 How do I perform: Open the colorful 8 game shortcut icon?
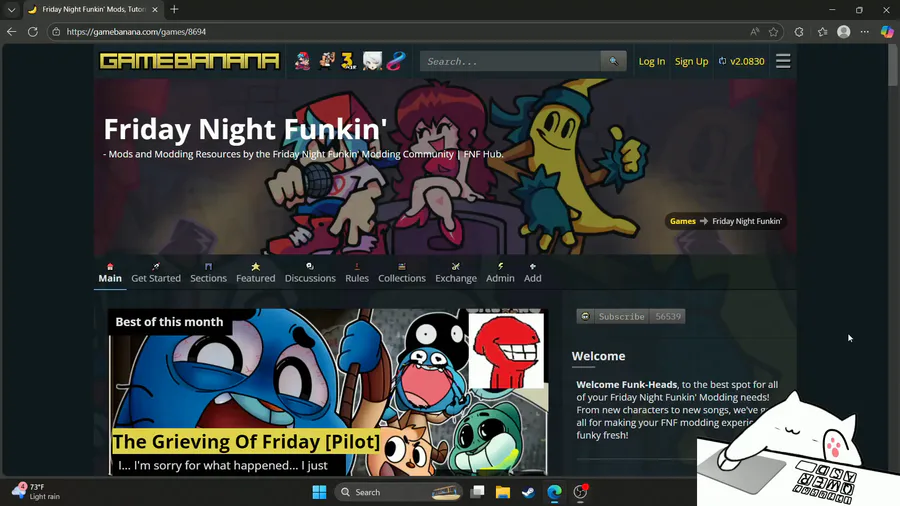[395, 61]
